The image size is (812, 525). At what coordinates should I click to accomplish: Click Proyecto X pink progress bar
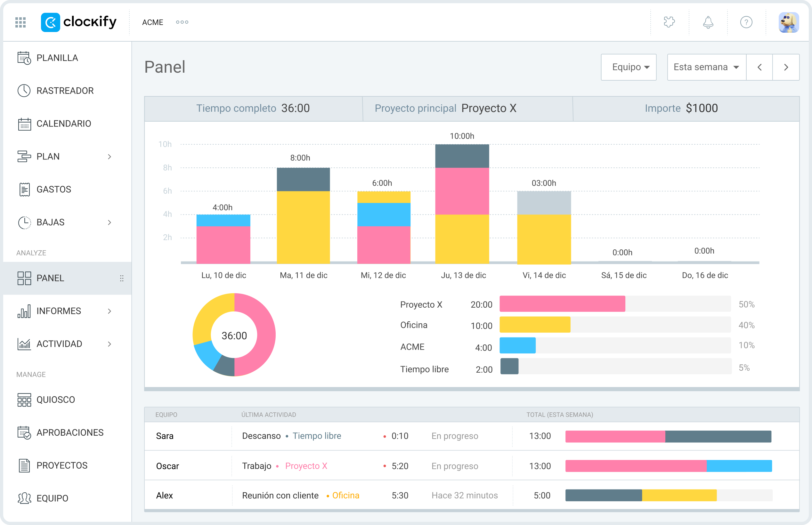tap(562, 304)
